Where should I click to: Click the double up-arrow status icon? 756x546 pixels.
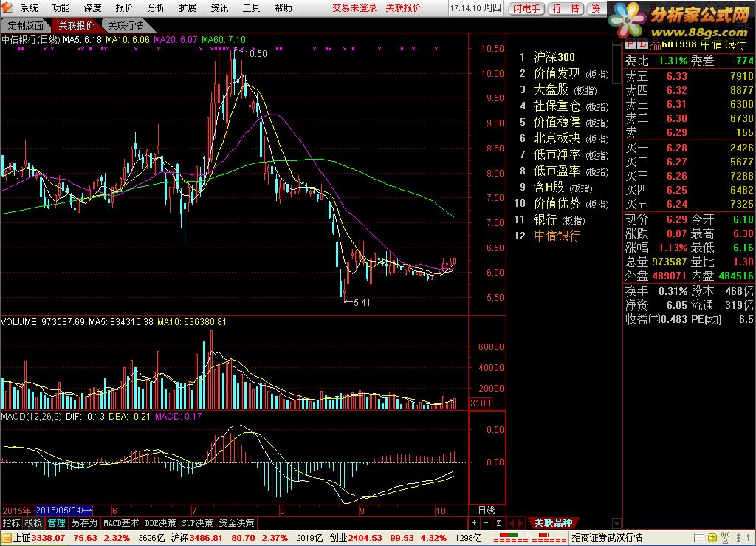[x=738, y=537]
